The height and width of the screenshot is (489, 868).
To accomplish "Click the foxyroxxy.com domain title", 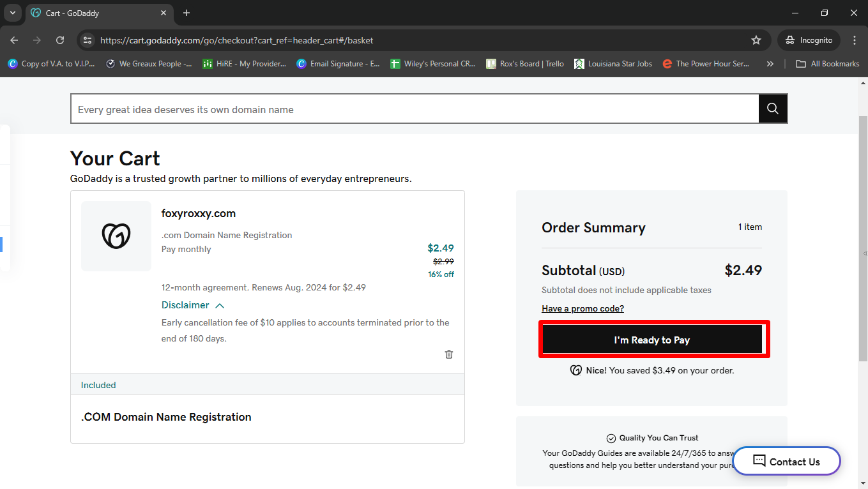I will click(199, 213).
